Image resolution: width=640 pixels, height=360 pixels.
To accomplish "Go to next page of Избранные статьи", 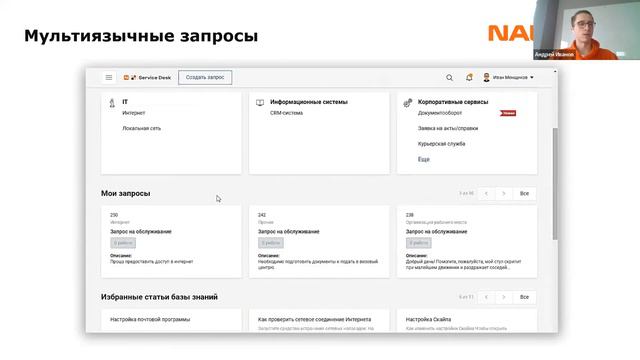I will point(504,297).
